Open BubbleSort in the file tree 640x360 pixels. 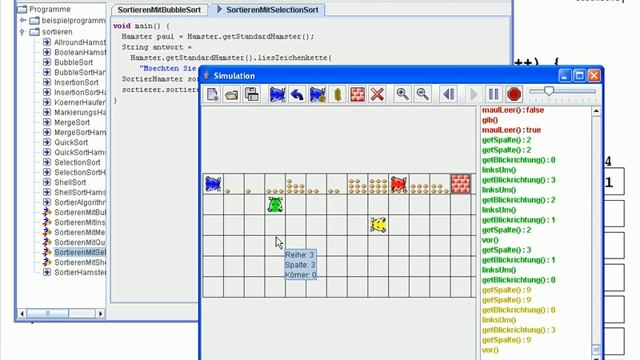(x=73, y=62)
